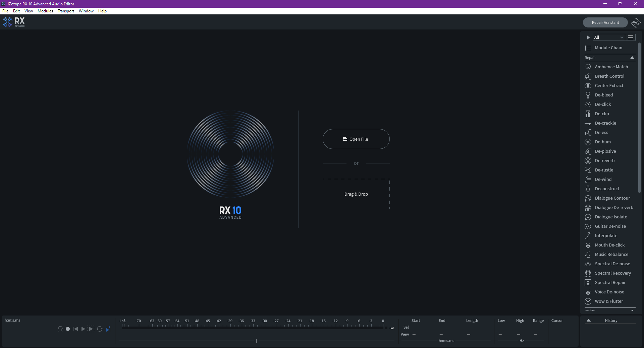Click the Open File button
644x348 pixels.
point(356,139)
